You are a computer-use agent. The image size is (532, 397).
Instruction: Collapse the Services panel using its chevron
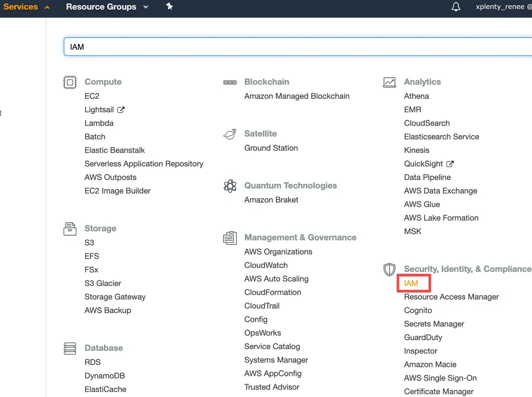(47, 7)
